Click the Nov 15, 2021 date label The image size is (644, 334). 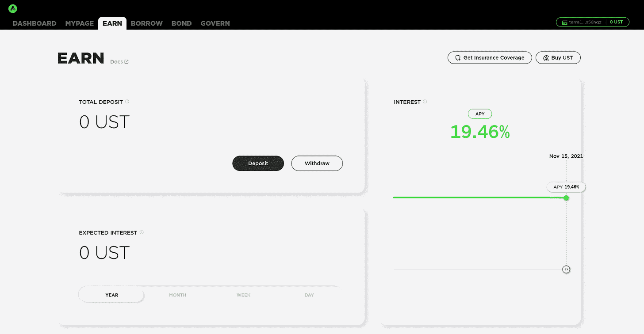point(566,156)
